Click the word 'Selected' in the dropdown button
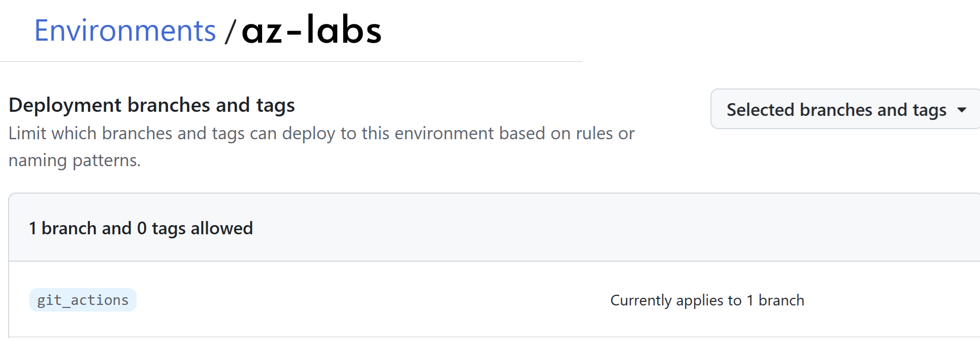The image size is (980, 341). coord(760,110)
